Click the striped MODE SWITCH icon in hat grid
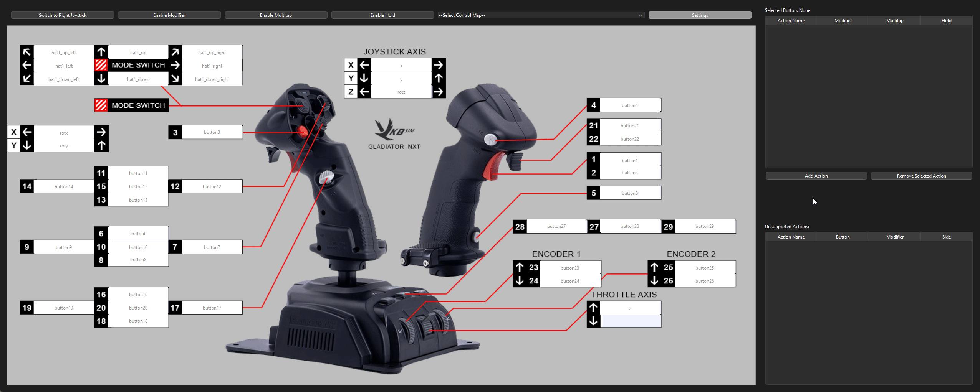Image resolution: width=980 pixels, height=392 pixels. (x=101, y=65)
